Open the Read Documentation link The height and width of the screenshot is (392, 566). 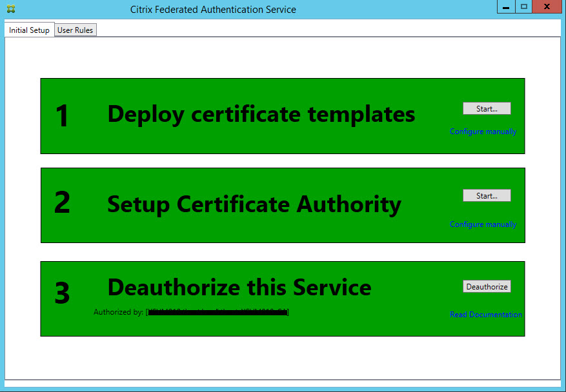coord(486,315)
